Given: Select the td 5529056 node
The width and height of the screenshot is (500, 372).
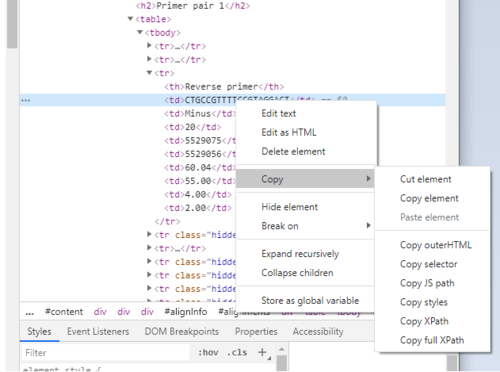Looking at the screenshot, I should pyautogui.click(x=200, y=154).
